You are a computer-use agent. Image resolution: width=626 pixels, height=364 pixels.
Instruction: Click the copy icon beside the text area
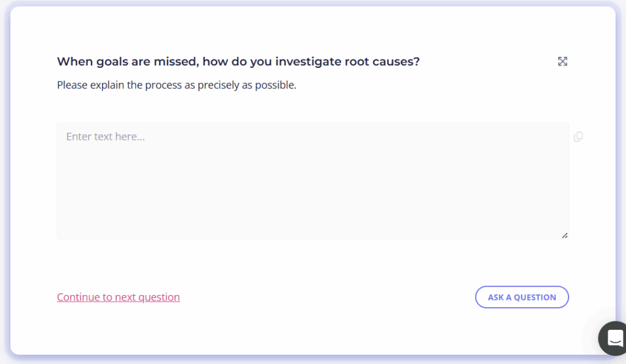point(578,137)
